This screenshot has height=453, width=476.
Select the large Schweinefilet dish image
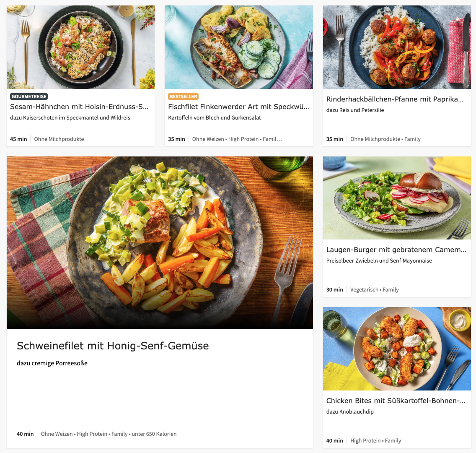point(160,242)
